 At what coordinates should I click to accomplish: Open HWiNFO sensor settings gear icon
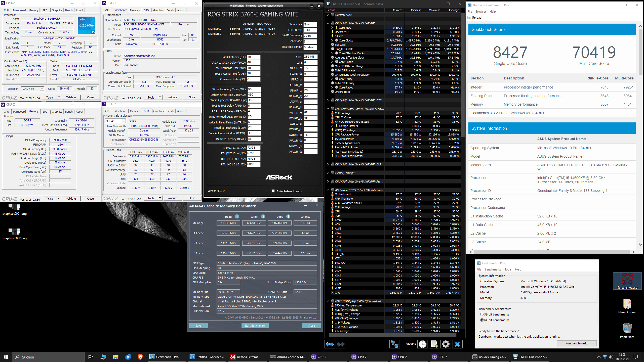click(446, 344)
